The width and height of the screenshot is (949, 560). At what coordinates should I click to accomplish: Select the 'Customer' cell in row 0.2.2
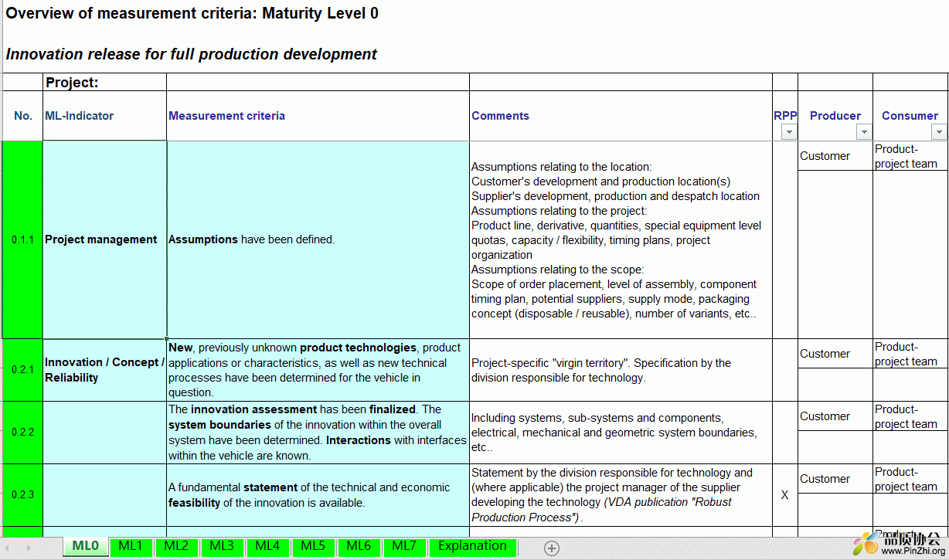[x=835, y=416]
